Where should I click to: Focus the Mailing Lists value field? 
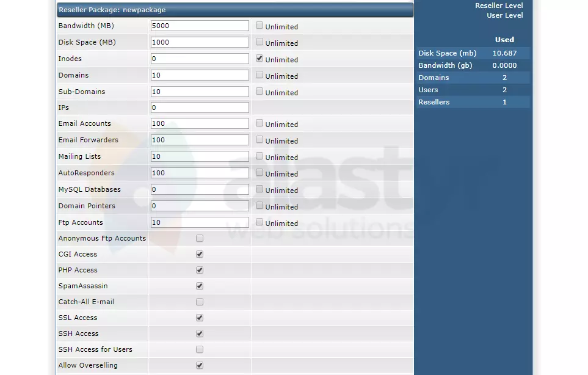[x=200, y=156]
